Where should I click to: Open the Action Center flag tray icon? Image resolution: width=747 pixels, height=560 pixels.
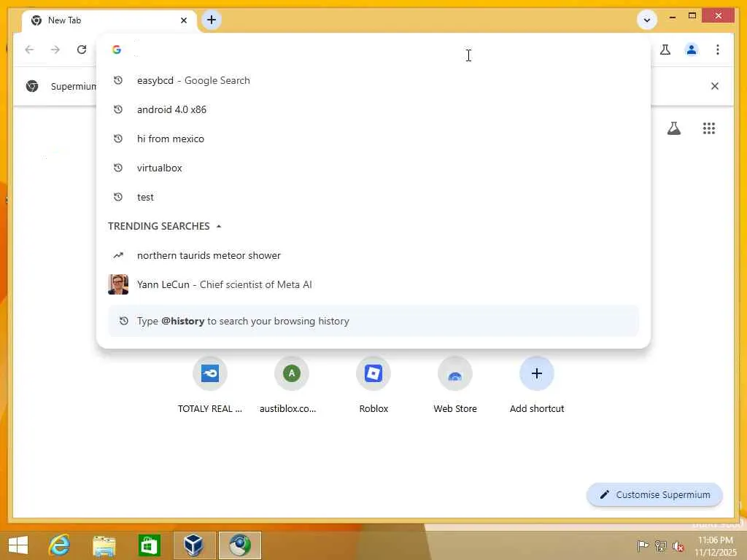pyautogui.click(x=643, y=545)
